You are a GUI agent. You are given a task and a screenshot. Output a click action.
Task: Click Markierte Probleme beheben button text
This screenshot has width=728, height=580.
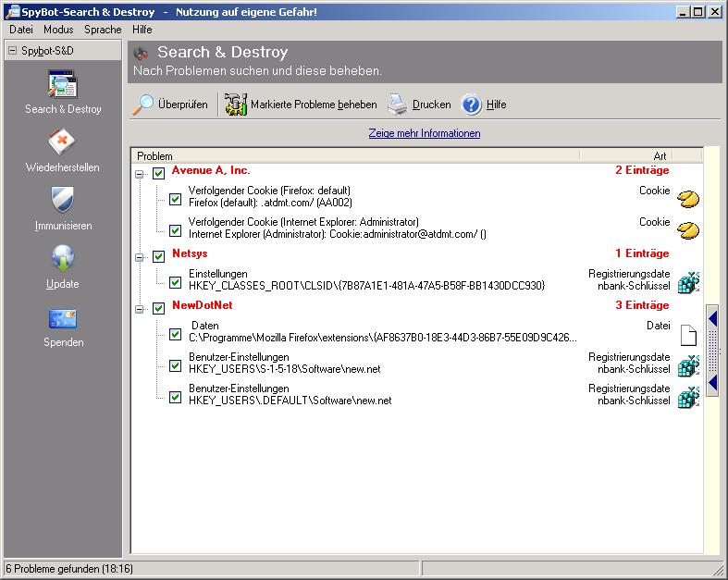pos(314,105)
